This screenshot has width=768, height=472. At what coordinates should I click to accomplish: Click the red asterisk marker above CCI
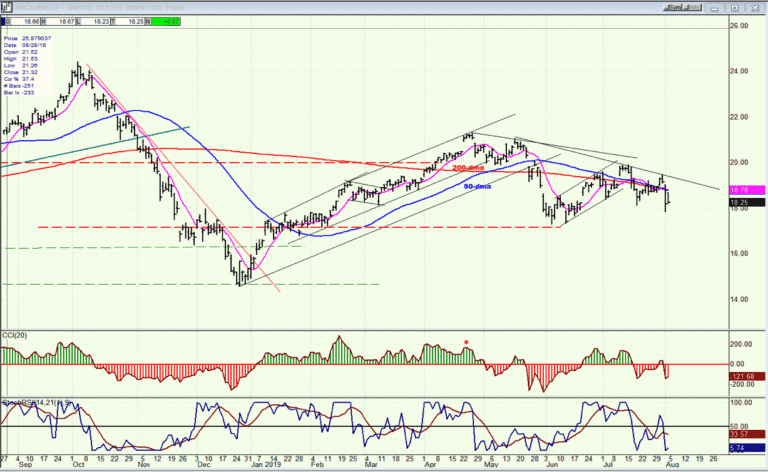pyautogui.click(x=466, y=342)
